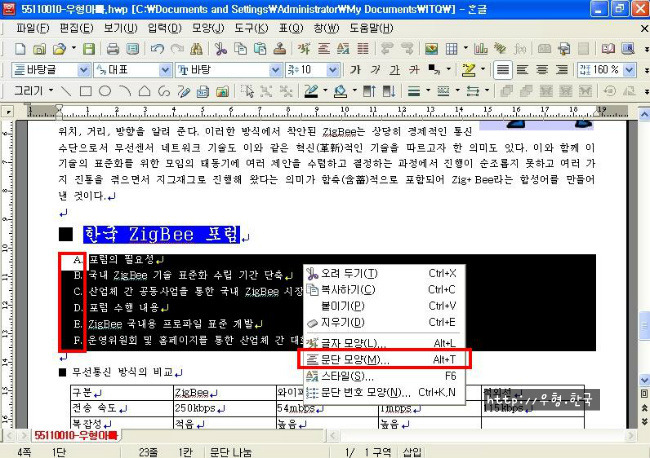Choose 지우기(D) in context menu
650x458 pixels.
pyautogui.click(x=384, y=322)
